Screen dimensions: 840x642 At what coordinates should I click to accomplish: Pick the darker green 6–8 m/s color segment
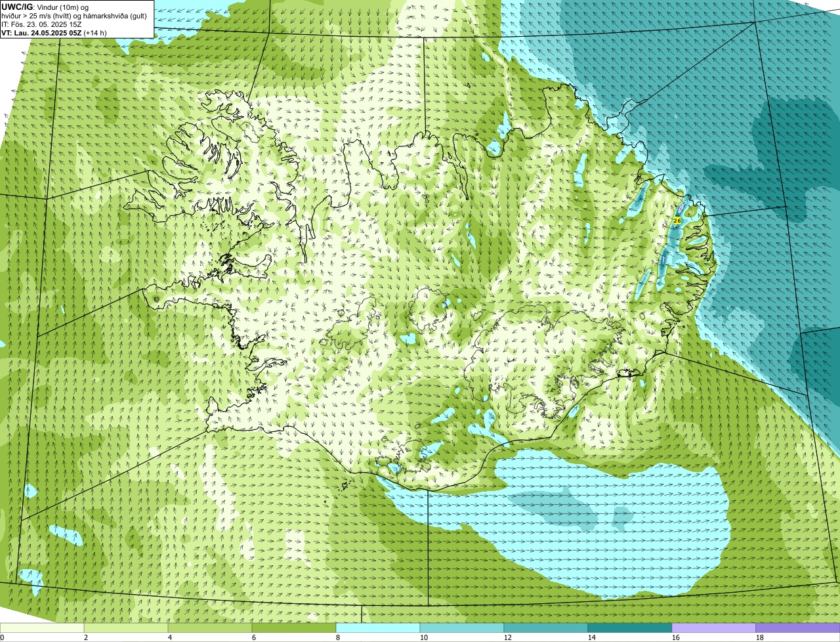[294, 628]
